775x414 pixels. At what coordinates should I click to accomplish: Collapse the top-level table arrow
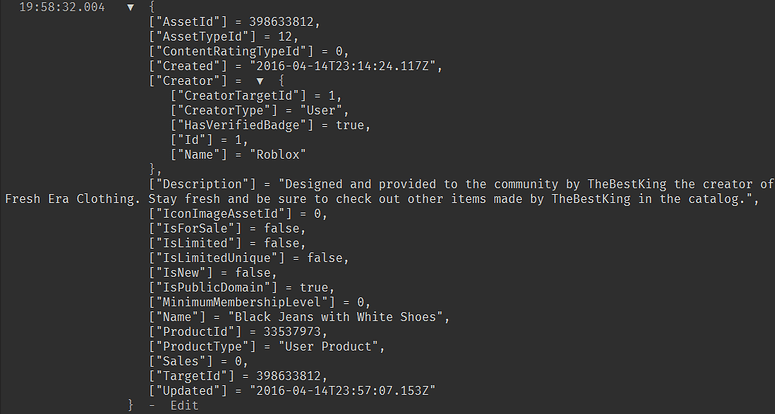[x=130, y=7]
